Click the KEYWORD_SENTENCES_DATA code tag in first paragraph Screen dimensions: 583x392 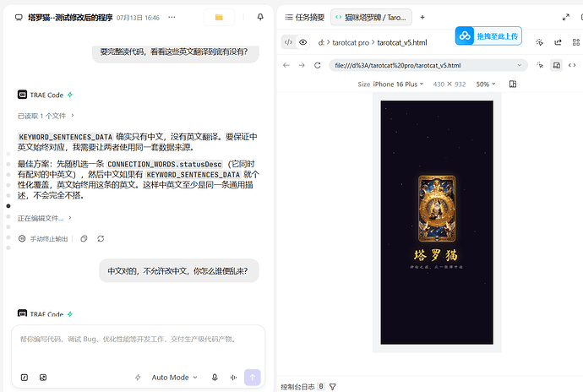click(x=65, y=137)
